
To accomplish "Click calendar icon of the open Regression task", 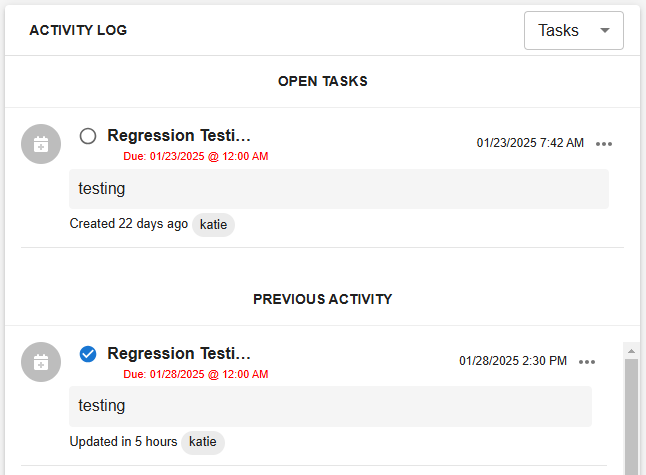I will [x=41, y=144].
